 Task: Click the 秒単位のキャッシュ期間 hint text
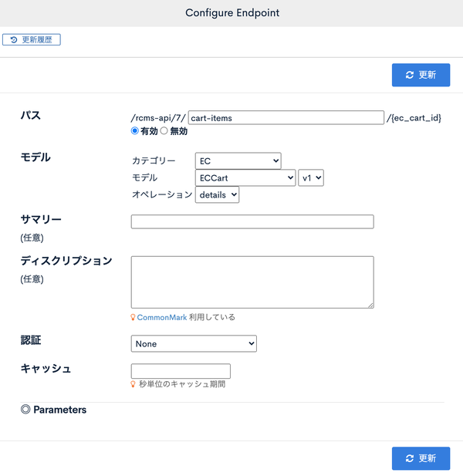pos(182,384)
